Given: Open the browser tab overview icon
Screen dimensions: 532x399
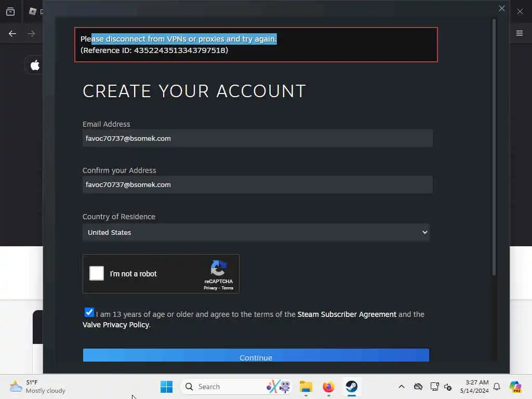Looking at the screenshot, I should (x=10, y=11).
